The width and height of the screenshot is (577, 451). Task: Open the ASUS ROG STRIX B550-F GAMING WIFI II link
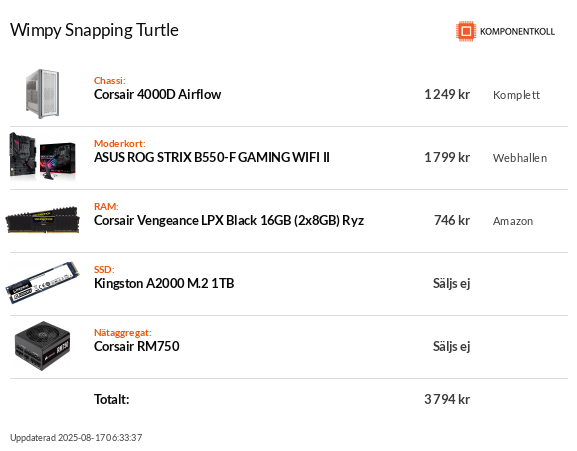coord(212,157)
